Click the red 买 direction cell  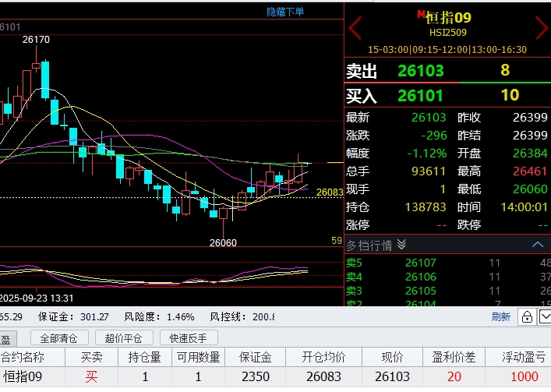coord(91,377)
